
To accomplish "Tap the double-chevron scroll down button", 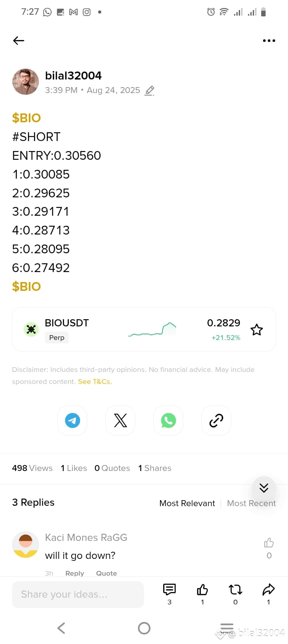I will tap(264, 488).
